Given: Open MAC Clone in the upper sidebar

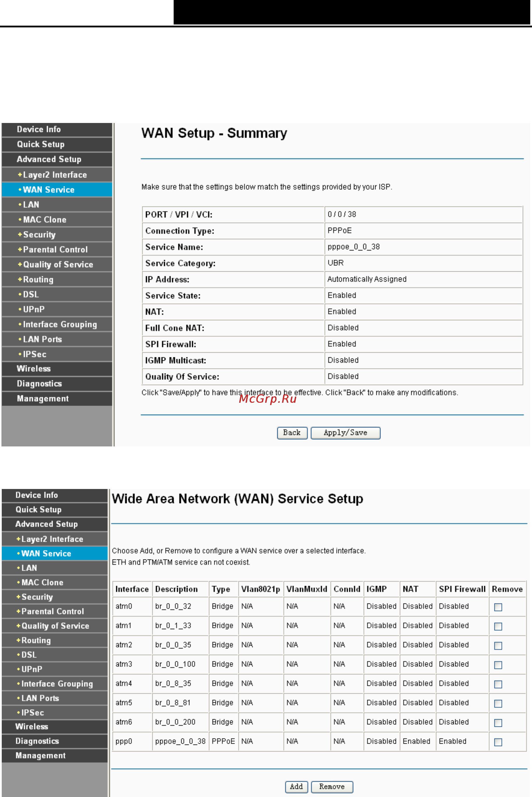Looking at the screenshot, I should coord(57,219).
